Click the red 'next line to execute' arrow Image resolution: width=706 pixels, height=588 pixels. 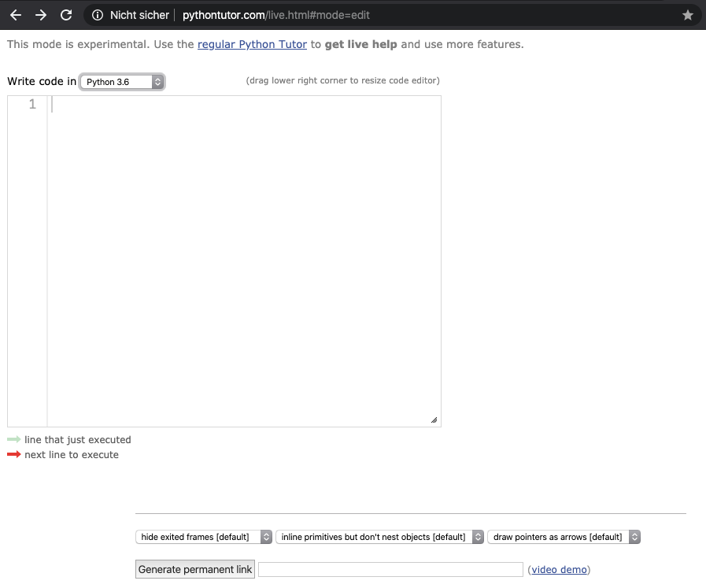(14, 454)
